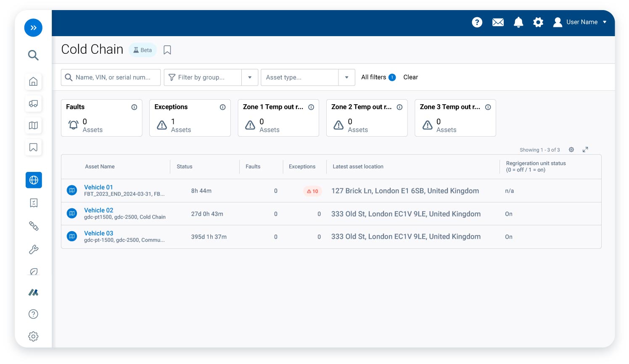
Task: Expand the User Name account menu
Action: [x=605, y=22]
